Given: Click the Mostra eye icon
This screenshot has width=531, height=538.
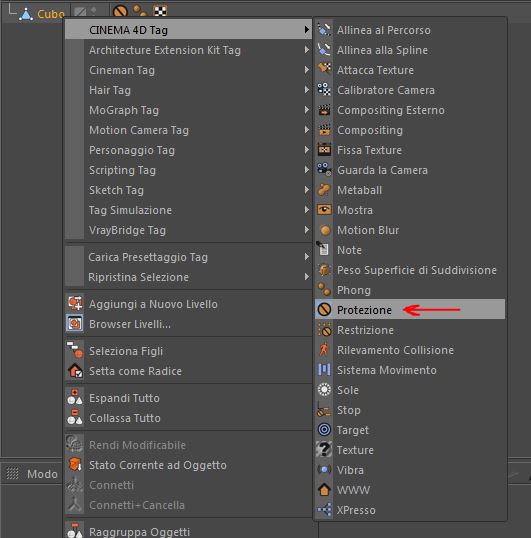Looking at the screenshot, I should [x=324, y=210].
